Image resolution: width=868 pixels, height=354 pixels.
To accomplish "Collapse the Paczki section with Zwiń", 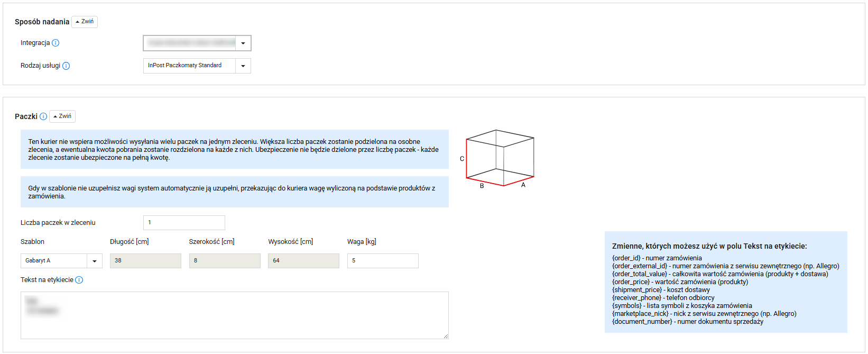I will pos(62,116).
